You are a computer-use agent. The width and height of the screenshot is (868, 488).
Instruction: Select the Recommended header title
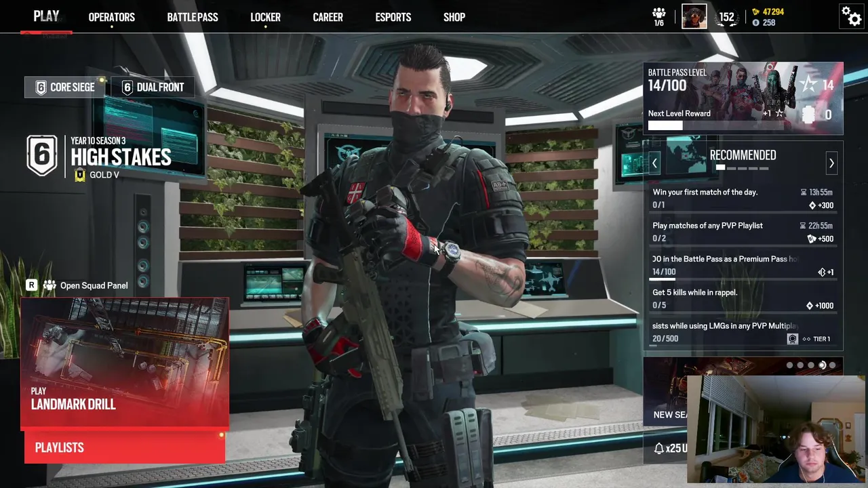click(743, 155)
